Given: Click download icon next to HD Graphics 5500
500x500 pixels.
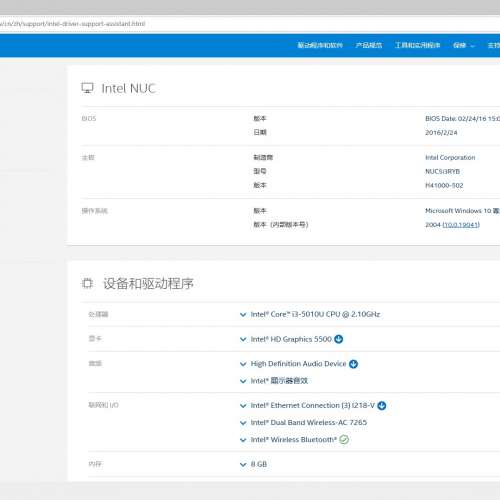Looking at the screenshot, I should click(338, 339).
